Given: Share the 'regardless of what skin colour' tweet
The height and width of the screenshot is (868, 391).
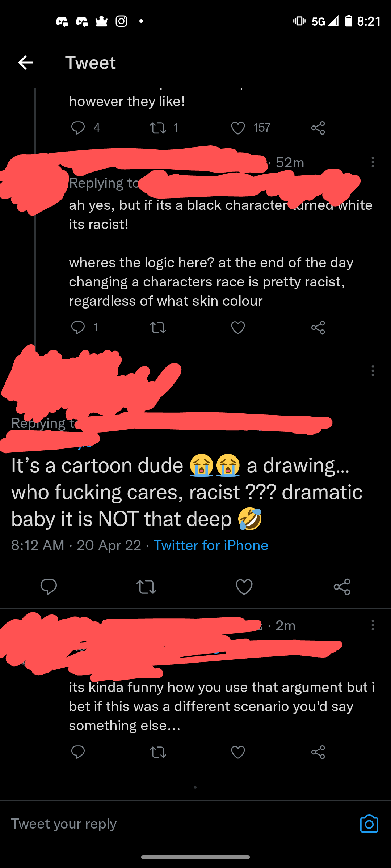Looking at the screenshot, I should (x=318, y=327).
